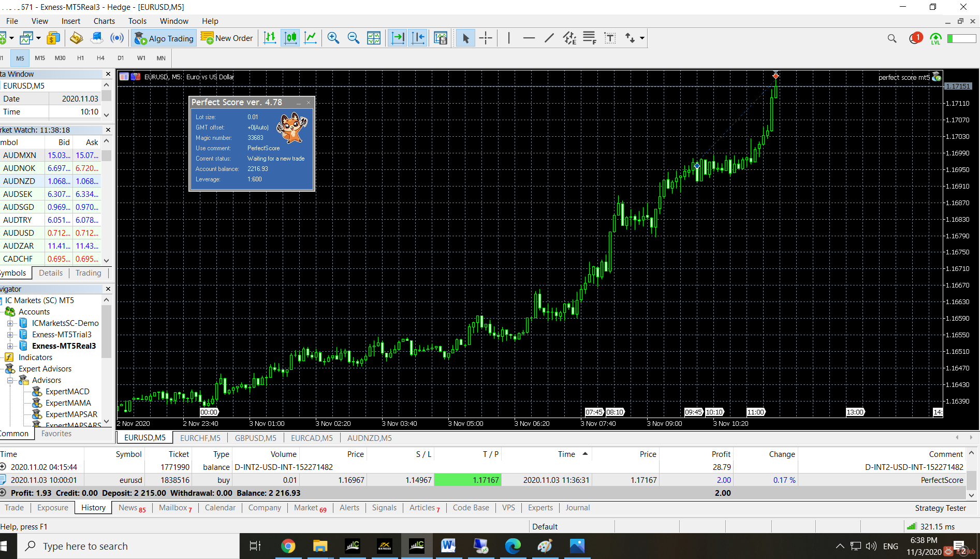Select the M30 timeframe
Screen dimensions: 980x559
[60, 58]
